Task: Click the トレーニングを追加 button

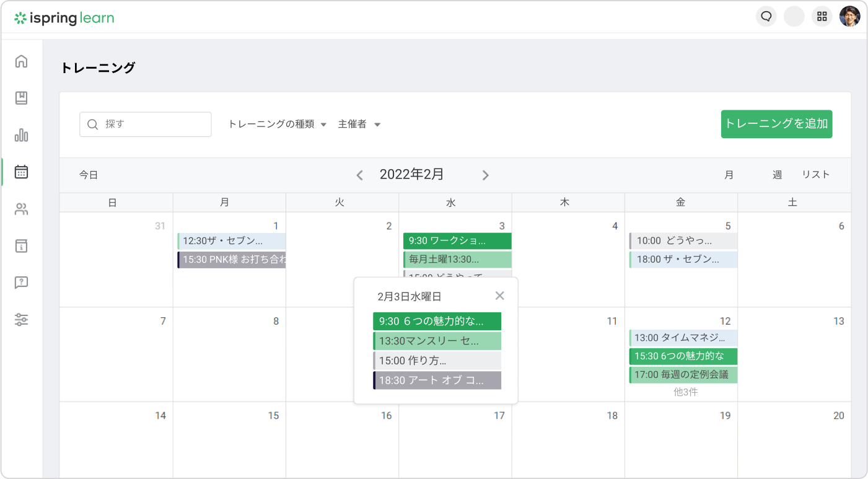Action: 776,124
